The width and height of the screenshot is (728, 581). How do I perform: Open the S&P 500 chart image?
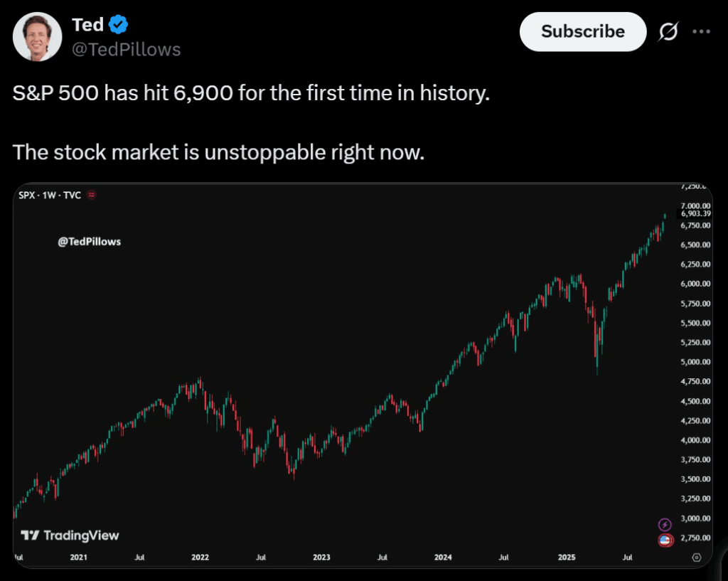[341, 356]
